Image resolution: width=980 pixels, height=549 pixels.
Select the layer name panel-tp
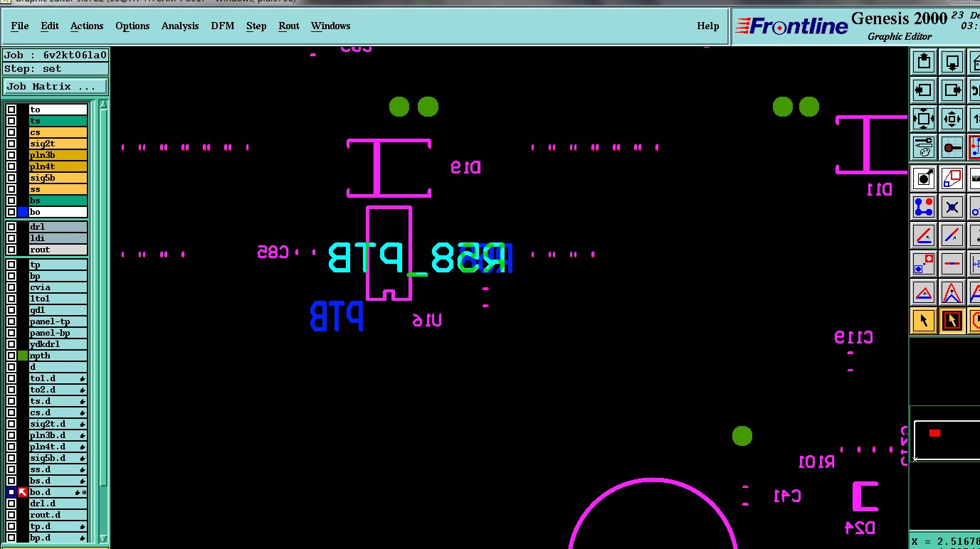[x=58, y=321]
